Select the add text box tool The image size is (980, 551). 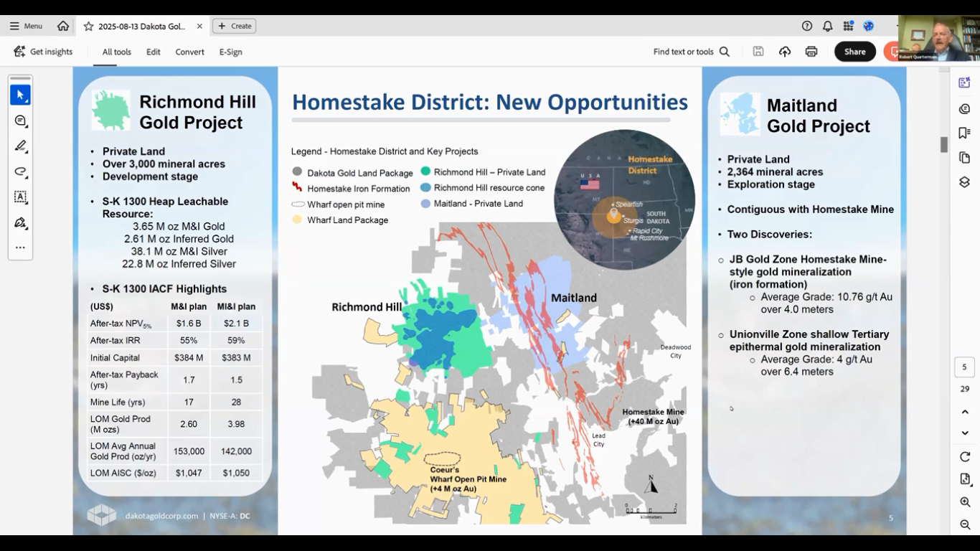tap(20, 197)
